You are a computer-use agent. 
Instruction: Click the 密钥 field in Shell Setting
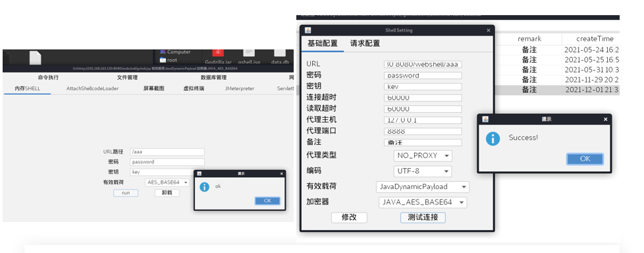coord(423,87)
